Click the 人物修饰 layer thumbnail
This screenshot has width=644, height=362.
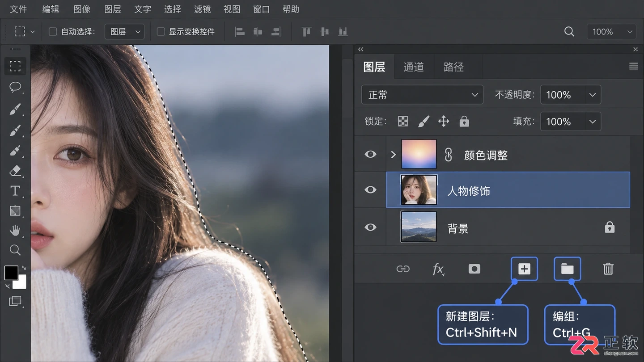(x=419, y=189)
